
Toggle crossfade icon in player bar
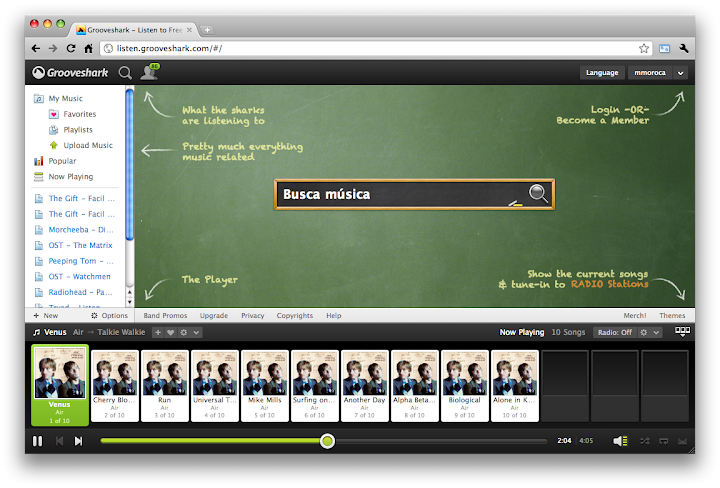tap(682, 441)
